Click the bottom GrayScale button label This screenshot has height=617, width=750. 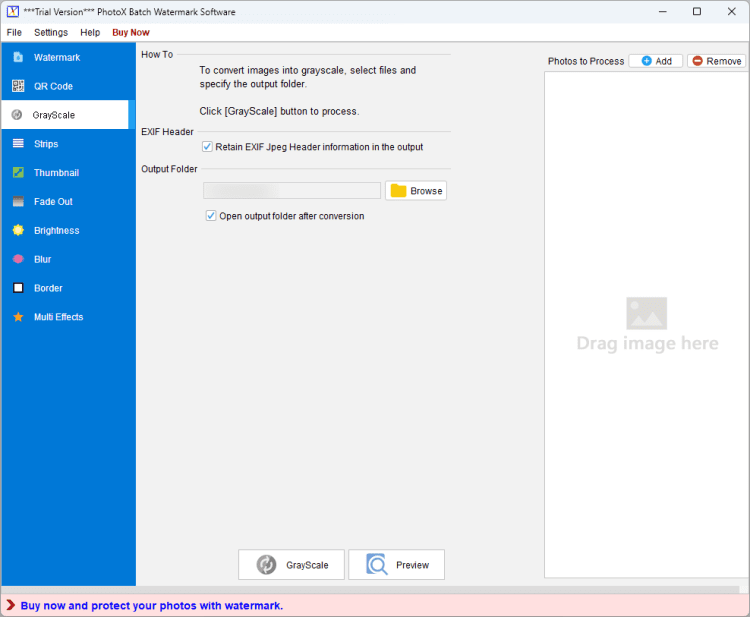click(307, 565)
